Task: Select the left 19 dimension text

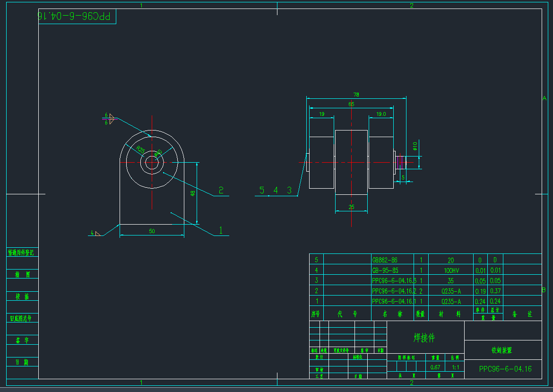Action: click(322, 114)
